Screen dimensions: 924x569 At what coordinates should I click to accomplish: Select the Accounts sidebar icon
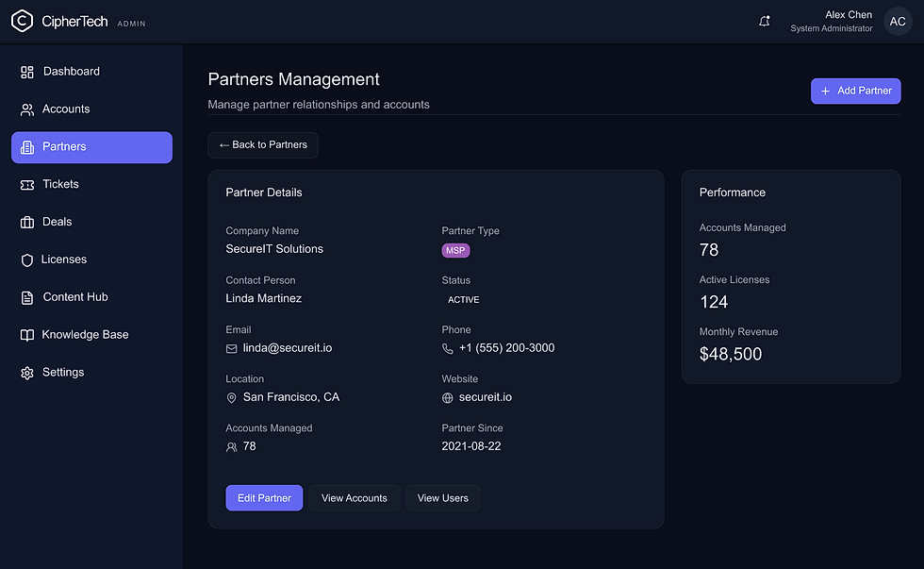click(26, 109)
